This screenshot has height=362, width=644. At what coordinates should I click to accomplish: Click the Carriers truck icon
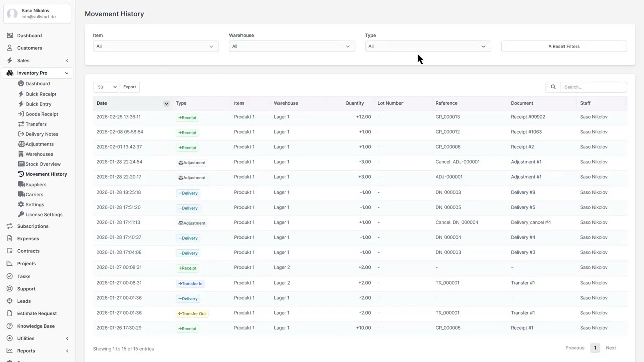tap(21, 194)
